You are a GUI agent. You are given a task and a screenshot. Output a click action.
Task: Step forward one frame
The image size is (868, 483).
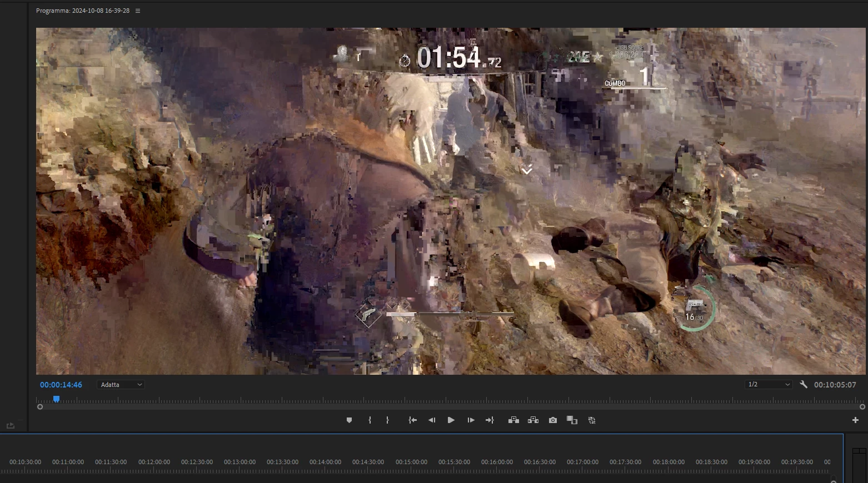point(471,420)
